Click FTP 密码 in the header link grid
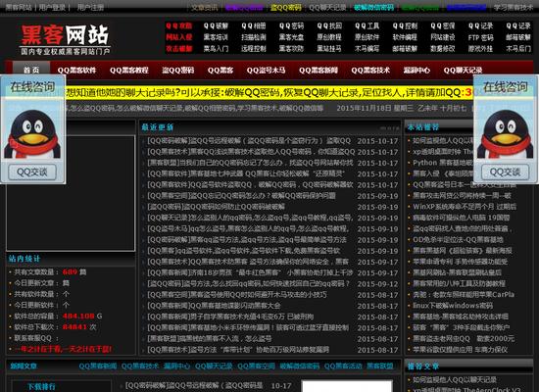539x392 pixels. (480, 37)
